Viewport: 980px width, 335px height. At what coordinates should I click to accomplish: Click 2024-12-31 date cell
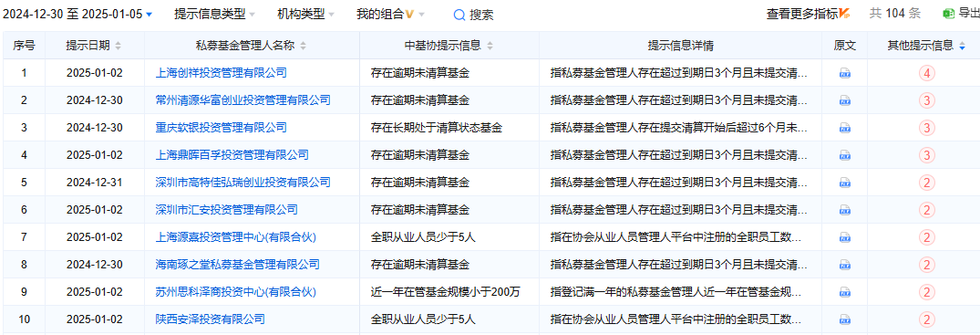(x=95, y=183)
